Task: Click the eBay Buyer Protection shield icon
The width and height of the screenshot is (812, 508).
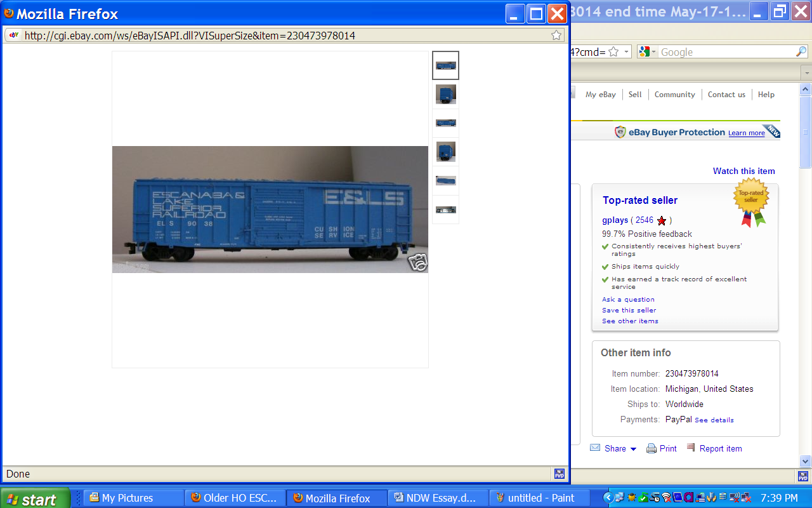Action: [x=620, y=132]
